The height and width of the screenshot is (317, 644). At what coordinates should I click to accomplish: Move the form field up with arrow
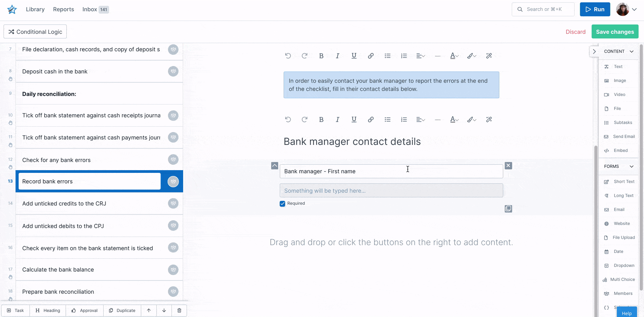point(275,165)
